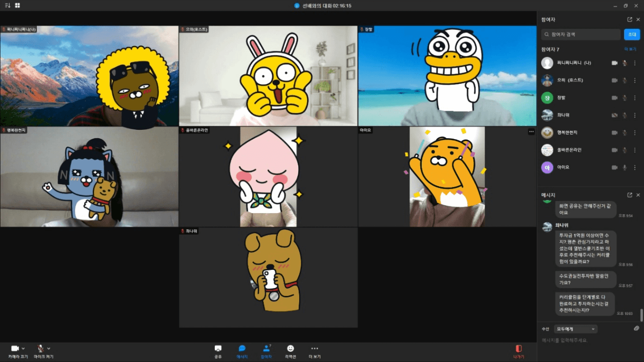Open more options for 올바른온라인
The width and height of the screenshot is (644, 362).
(635, 150)
